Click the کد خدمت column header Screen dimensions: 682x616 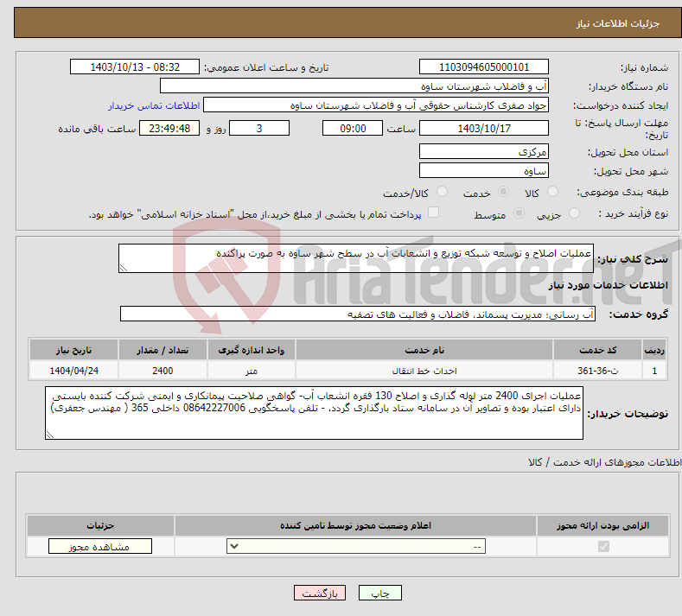(x=597, y=350)
